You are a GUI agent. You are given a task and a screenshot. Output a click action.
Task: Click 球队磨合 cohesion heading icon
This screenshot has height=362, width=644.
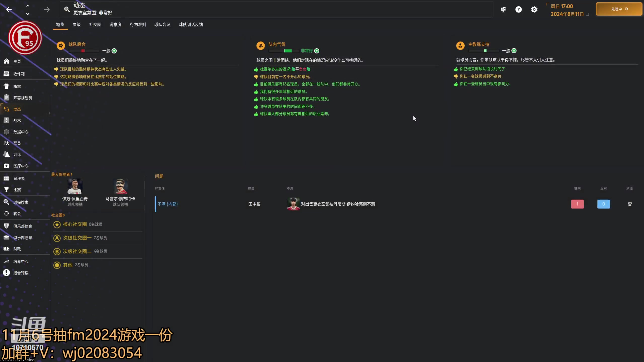61,46
